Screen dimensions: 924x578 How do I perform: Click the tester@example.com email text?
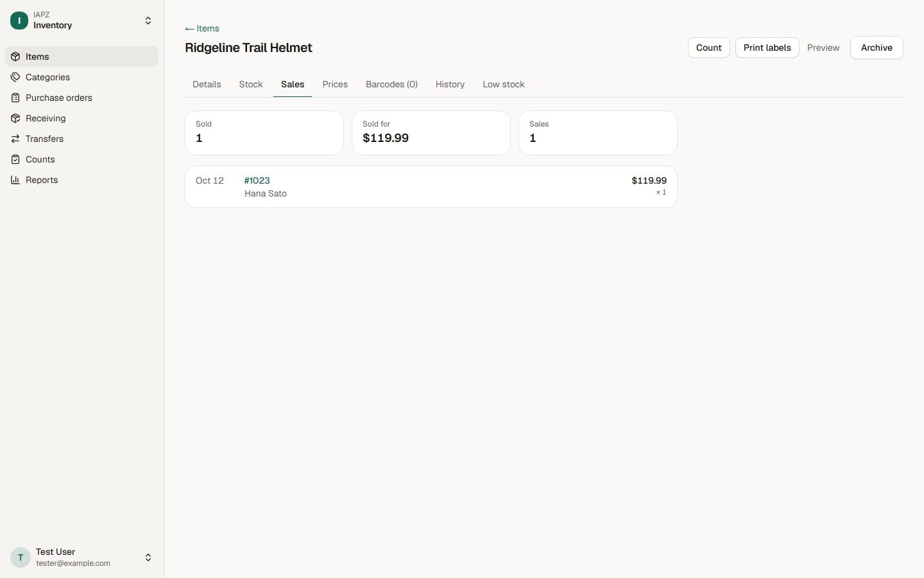[73, 563]
